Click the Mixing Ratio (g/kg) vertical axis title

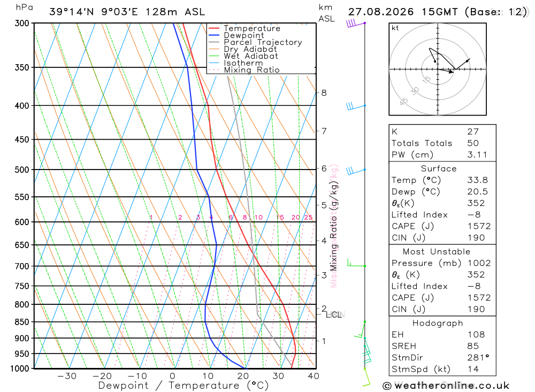(x=333, y=226)
